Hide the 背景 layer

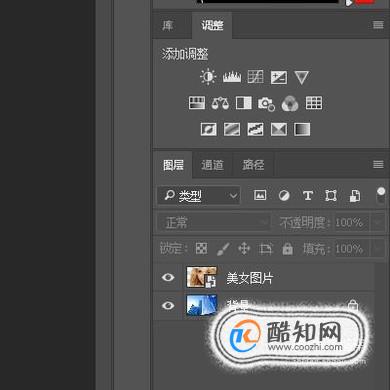pos(168,305)
